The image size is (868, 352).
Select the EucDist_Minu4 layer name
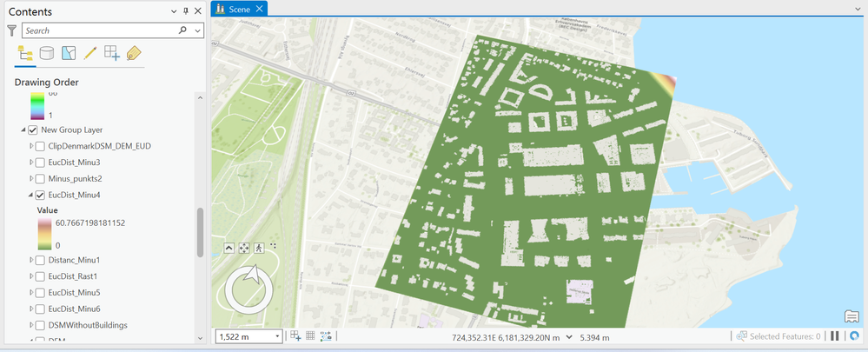click(x=74, y=195)
